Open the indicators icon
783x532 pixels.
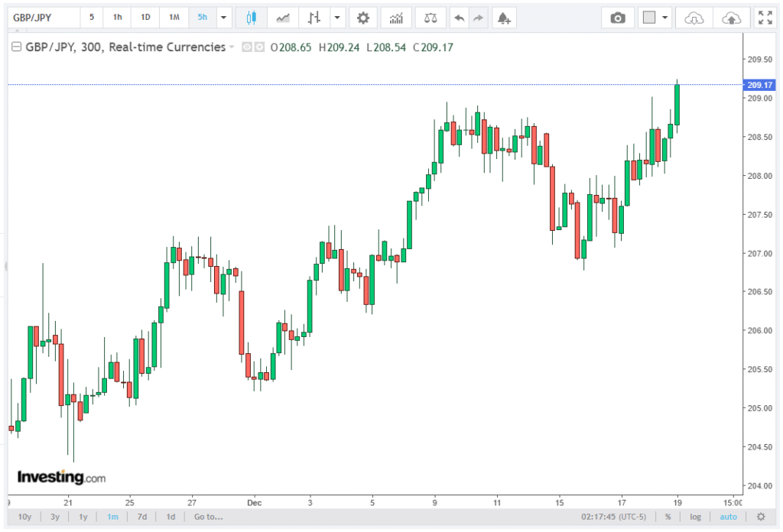pos(397,18)
